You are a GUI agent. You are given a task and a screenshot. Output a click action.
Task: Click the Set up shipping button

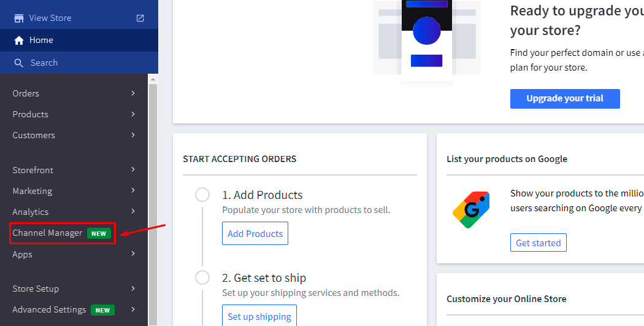click(x=259, y=317)
